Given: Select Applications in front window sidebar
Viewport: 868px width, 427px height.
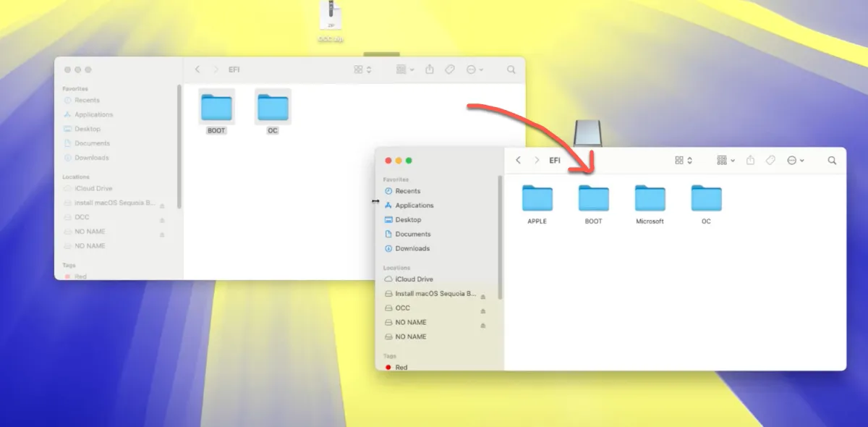Looking at the screenshot, I should [414, 206].
